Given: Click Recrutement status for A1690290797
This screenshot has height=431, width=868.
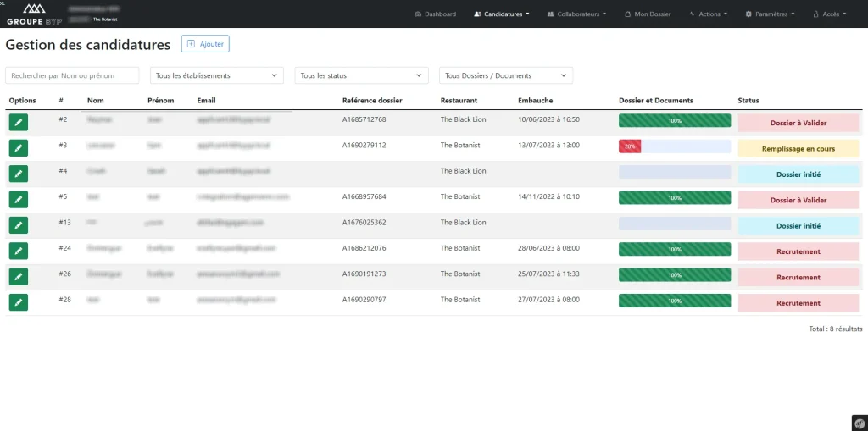Looking at the screenshot, I should point(798,303).
